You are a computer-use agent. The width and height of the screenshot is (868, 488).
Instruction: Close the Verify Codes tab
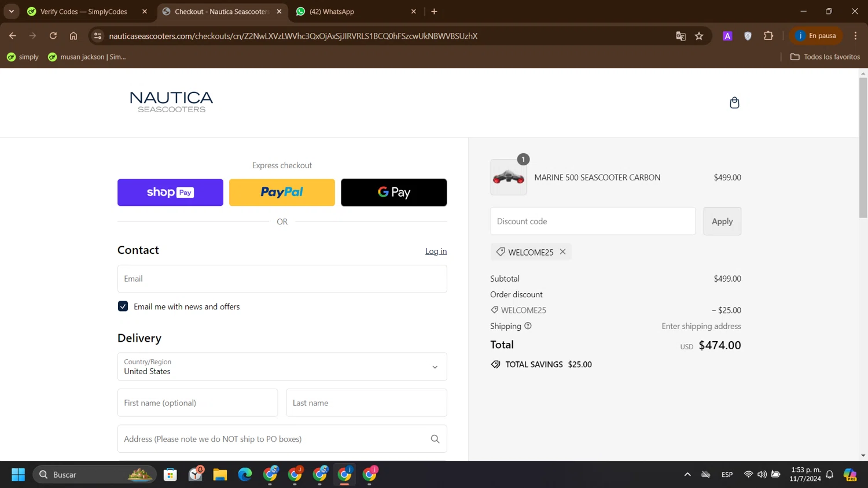[x=145, y=11]
